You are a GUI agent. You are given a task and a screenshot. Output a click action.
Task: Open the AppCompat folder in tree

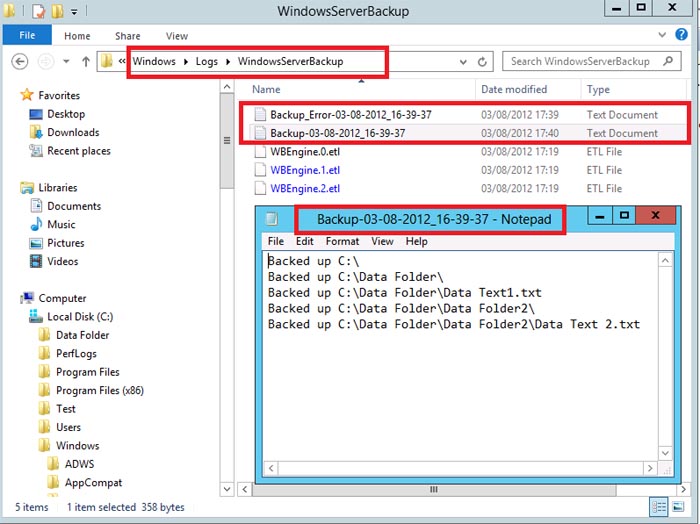coord(93,482)
